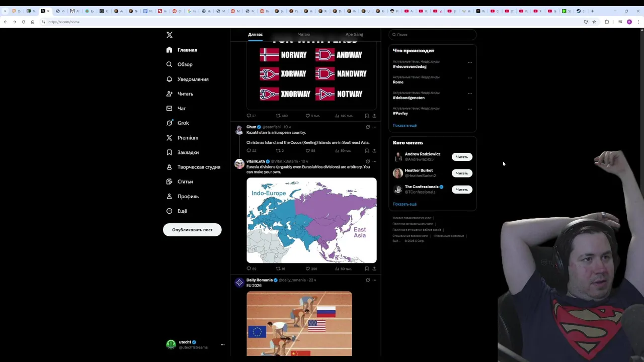The image size is (644, 362).
Task: Switch to Для вас tab
Action: click(x=255, y=35)
